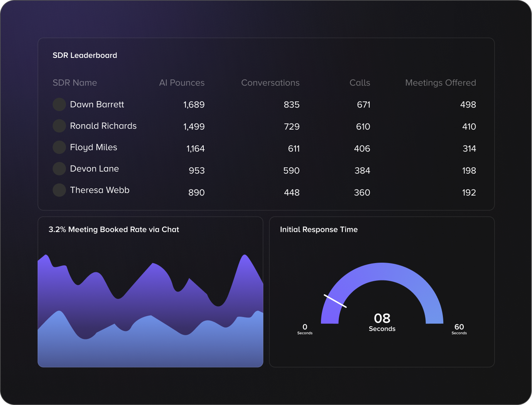This screenshot has height=405, width=532.
Task: Click Ronald Richards' avatar circle
Action: 59,126
